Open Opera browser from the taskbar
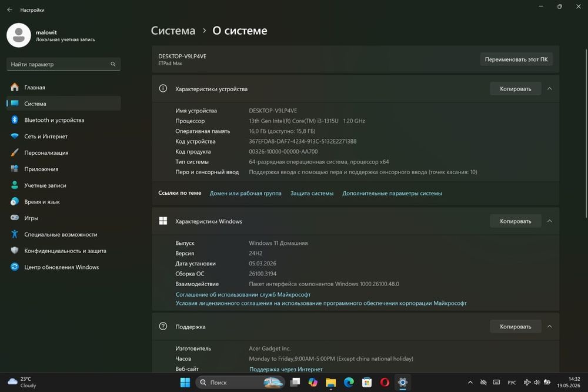588x392 pixels. click(385, 382)
